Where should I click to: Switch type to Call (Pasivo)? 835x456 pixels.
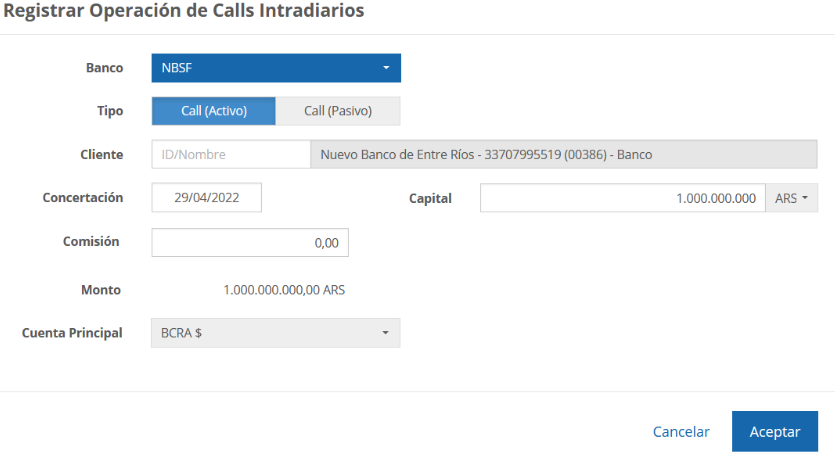338,111
